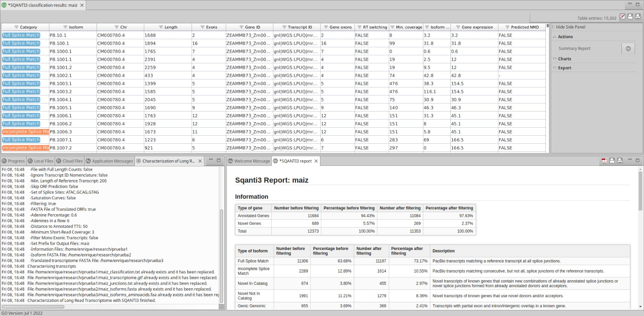Collapse the Actions section

pyautogui.click(x=554, y=37)
